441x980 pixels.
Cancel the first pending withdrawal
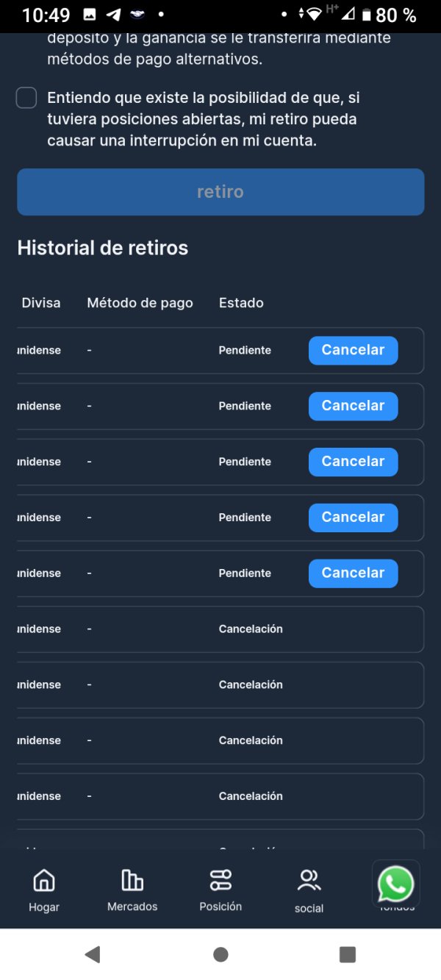tap(353, 351)
